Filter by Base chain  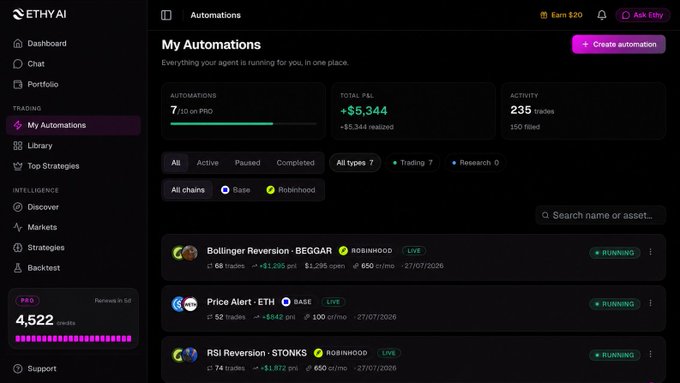tap(236, 190)
